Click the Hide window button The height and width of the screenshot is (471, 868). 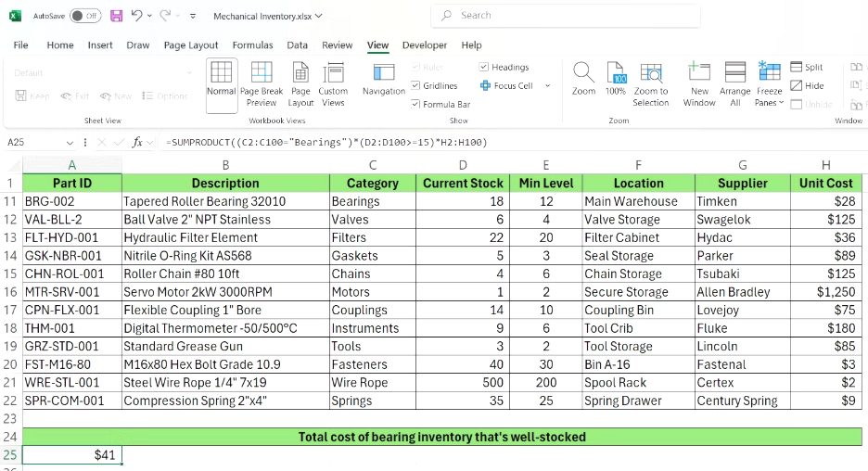(x=807, y=86)
